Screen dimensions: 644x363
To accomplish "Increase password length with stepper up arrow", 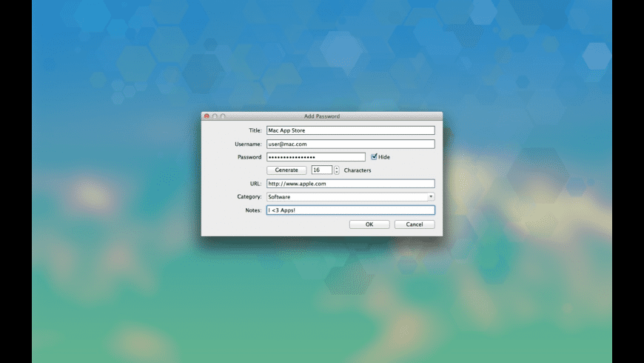I will (x=336, y=167).
